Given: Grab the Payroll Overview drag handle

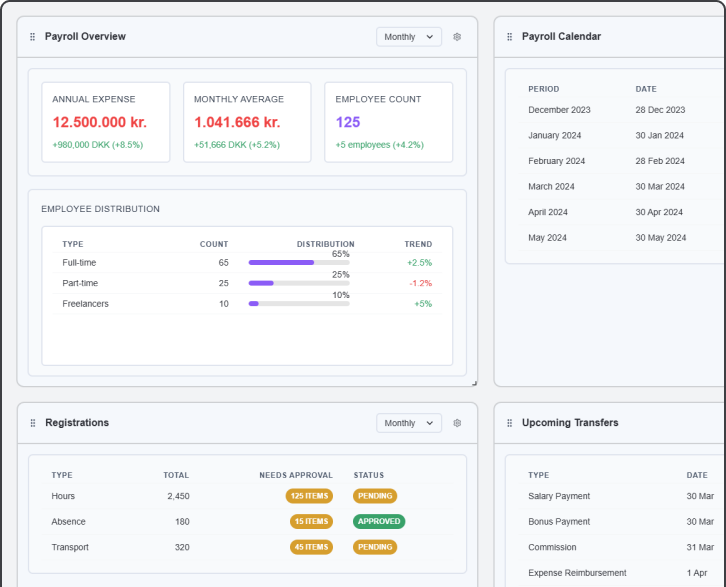Looking at the screenshot, I should [x=33, y=37].
